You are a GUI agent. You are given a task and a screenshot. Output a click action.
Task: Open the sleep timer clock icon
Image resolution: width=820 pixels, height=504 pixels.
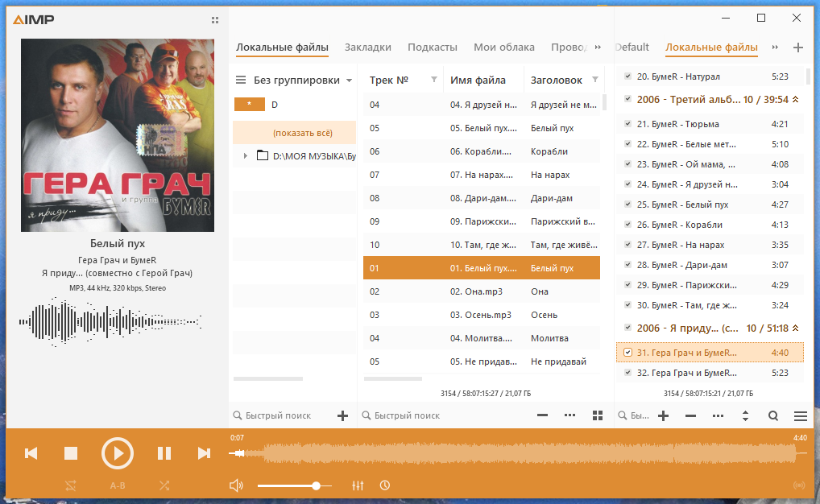pos(385,485)
